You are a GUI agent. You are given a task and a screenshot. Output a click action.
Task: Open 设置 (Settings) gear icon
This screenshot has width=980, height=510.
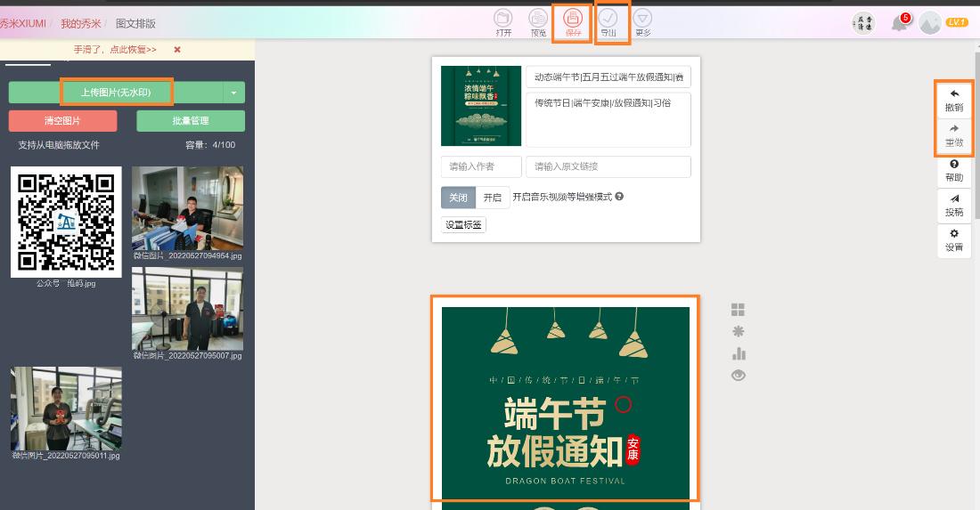coord(954,239)
